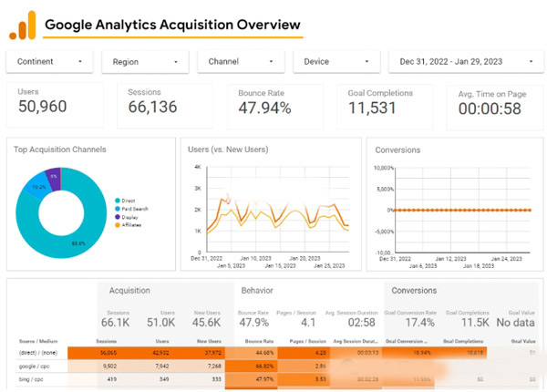The height and width of the screenshot is (392, 547).
Task: Click the Paid Search legend dot
Action: point(117,209)
